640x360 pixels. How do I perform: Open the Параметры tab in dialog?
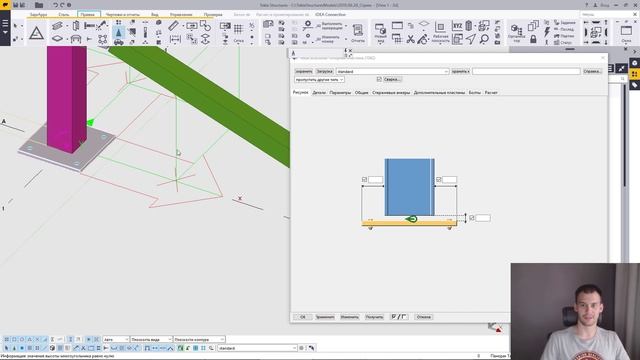point(340,93)
